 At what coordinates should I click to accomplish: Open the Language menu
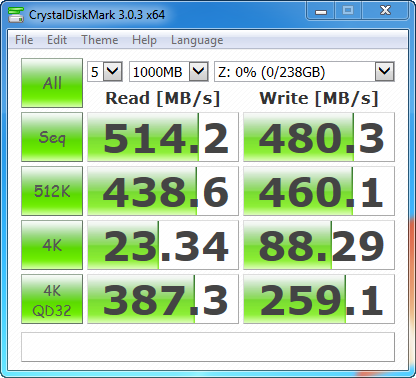197,40
